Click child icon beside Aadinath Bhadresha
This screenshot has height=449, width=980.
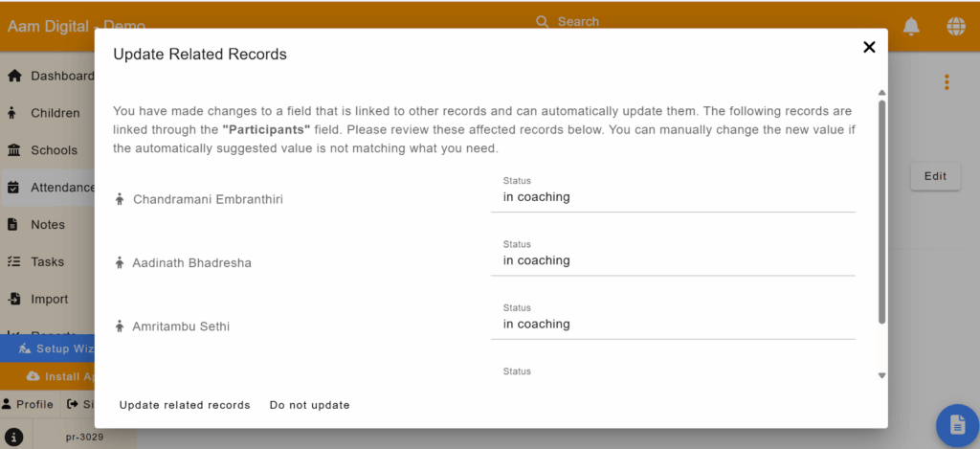120,263
